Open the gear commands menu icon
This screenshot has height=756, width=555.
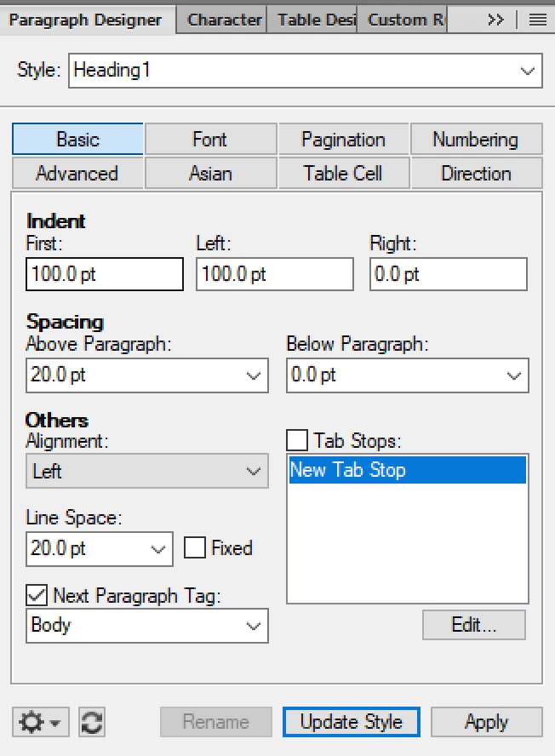click(x=41, y=722)
